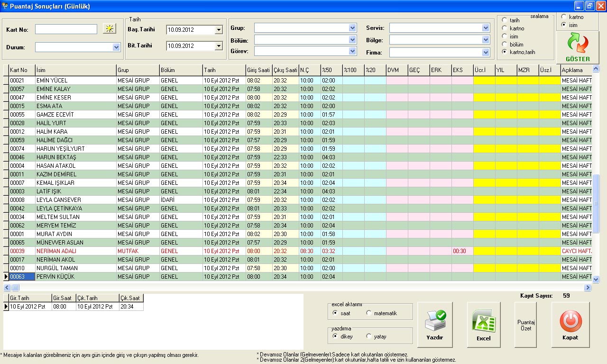Click the Yazdır printer icon
Viewport: 607px width, 364px height.
click(x=435, y=320)
